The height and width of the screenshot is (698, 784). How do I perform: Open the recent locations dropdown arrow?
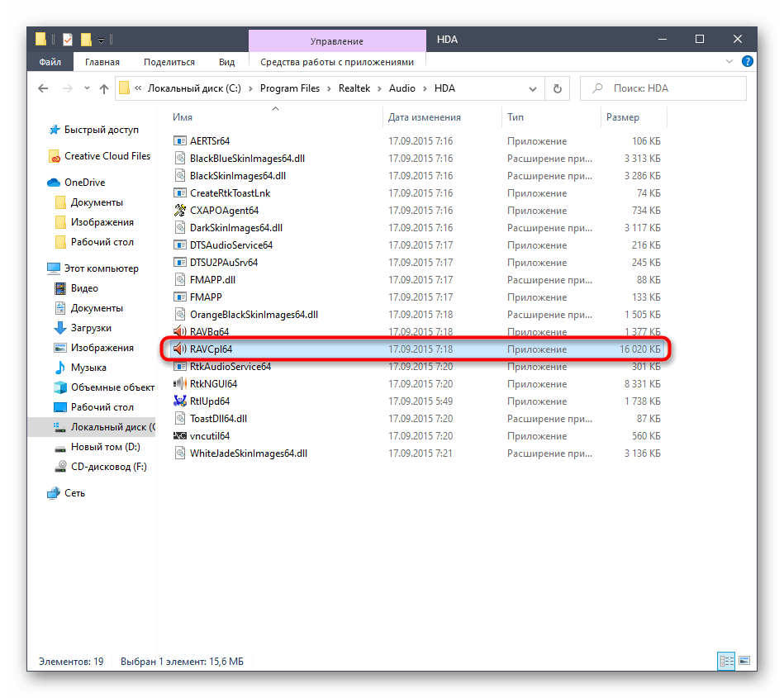pos(87,88)
